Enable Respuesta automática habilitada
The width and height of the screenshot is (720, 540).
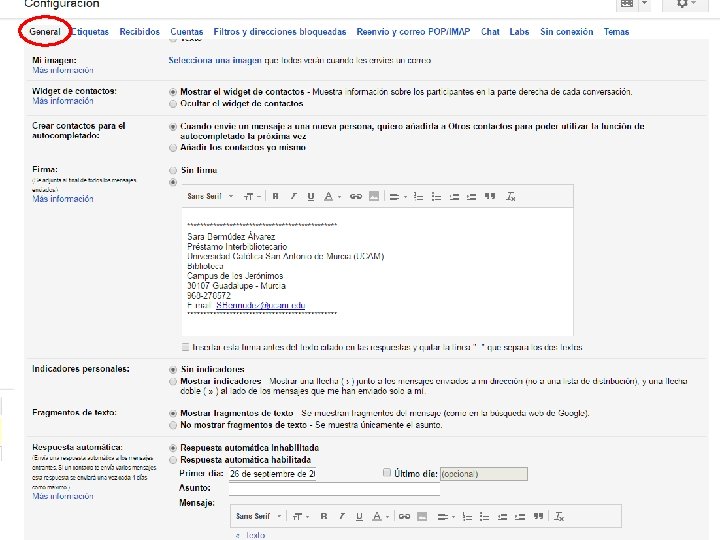[x=173, y=460]
